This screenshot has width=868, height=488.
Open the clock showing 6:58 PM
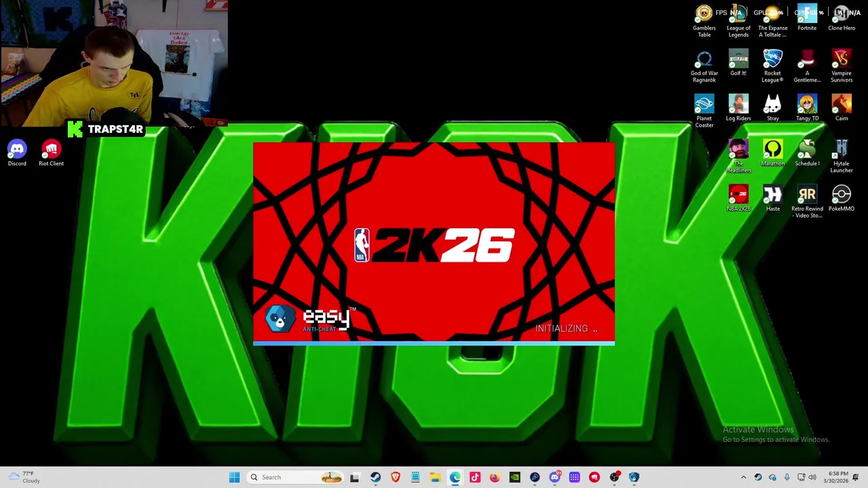[835, 477]
